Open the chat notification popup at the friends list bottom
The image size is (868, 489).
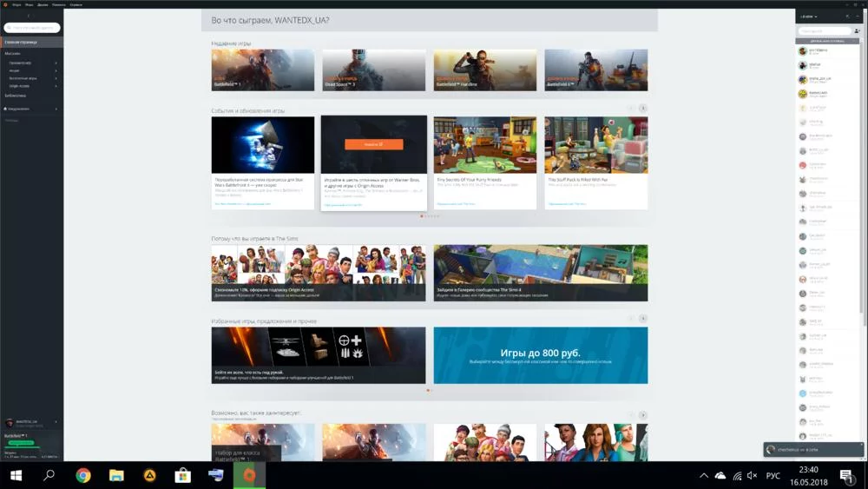click(813, 450)
